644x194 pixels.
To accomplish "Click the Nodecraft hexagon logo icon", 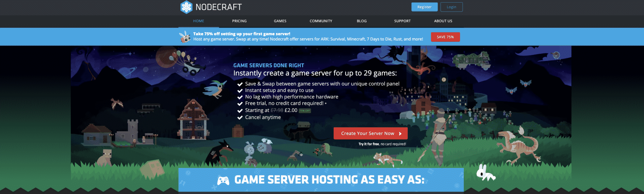I will [186, 7].
